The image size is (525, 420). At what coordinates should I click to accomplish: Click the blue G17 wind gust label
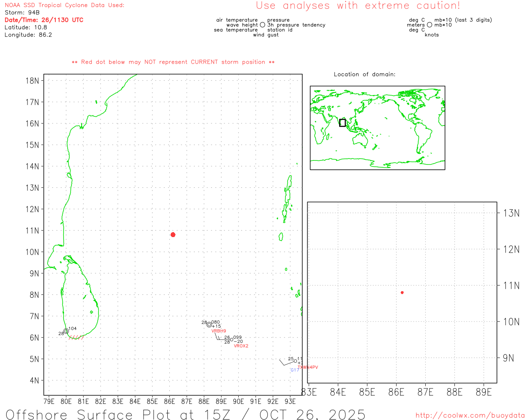(294, 370)
